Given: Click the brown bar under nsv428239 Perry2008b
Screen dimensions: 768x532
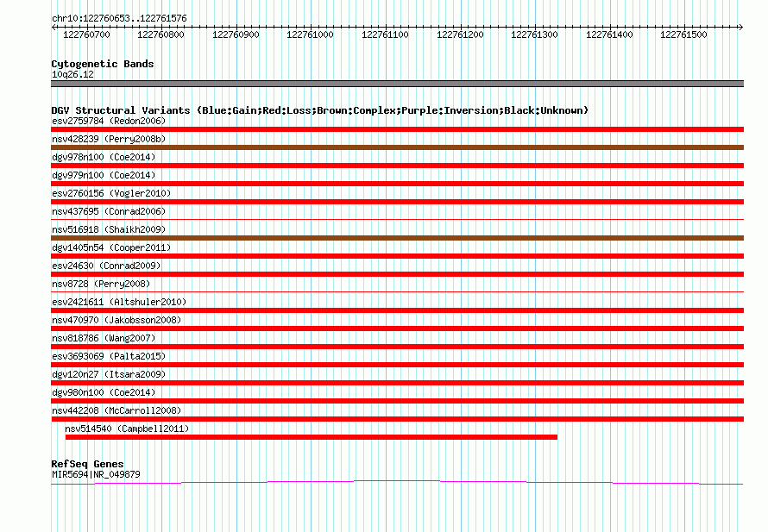Looking at the screenshot, I should (x=397, y=147).
